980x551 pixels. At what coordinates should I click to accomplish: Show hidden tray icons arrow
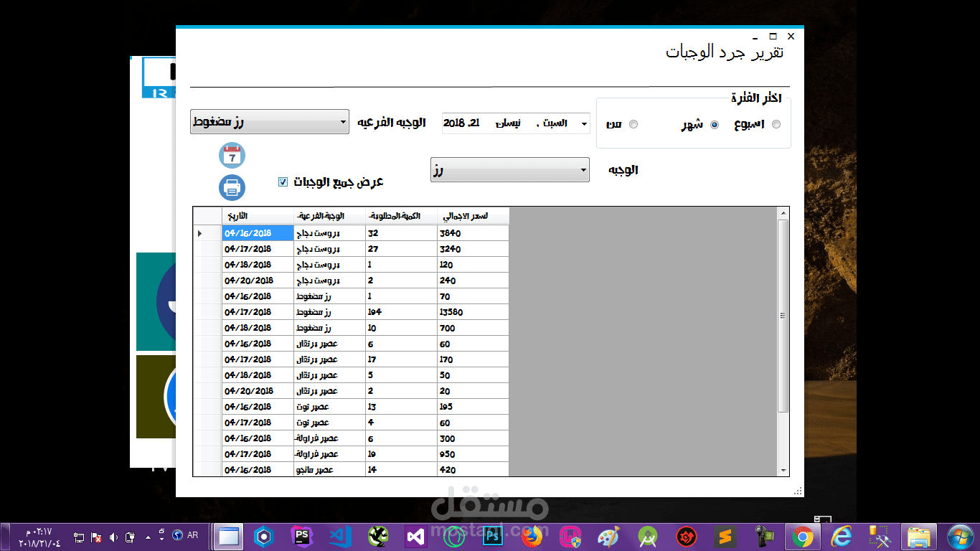(x=148, y=537)
